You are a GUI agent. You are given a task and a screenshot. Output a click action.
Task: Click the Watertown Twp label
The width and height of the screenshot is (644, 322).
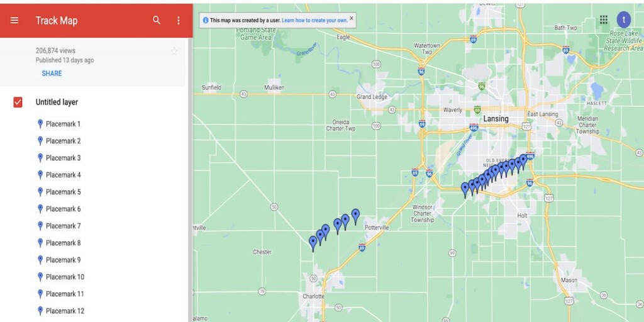click(427, 49)
